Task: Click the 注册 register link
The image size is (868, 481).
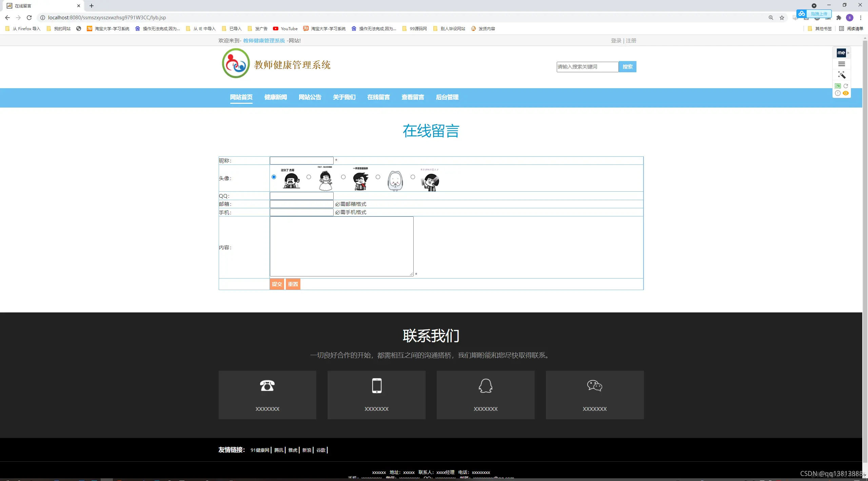Action: 631,41
